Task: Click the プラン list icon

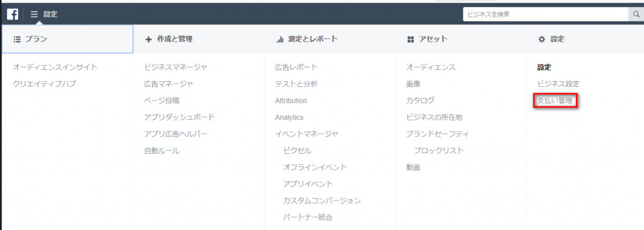Action: (x=17, y=39)
